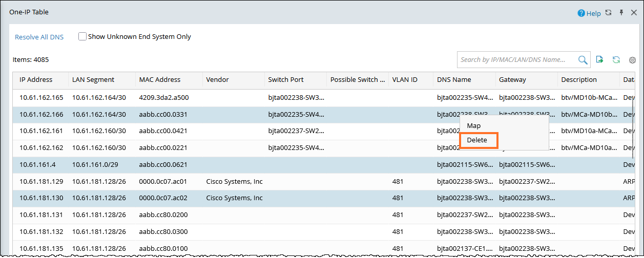Pin the One-IP Table panel

pyautogui.click(x=621, y=13)
